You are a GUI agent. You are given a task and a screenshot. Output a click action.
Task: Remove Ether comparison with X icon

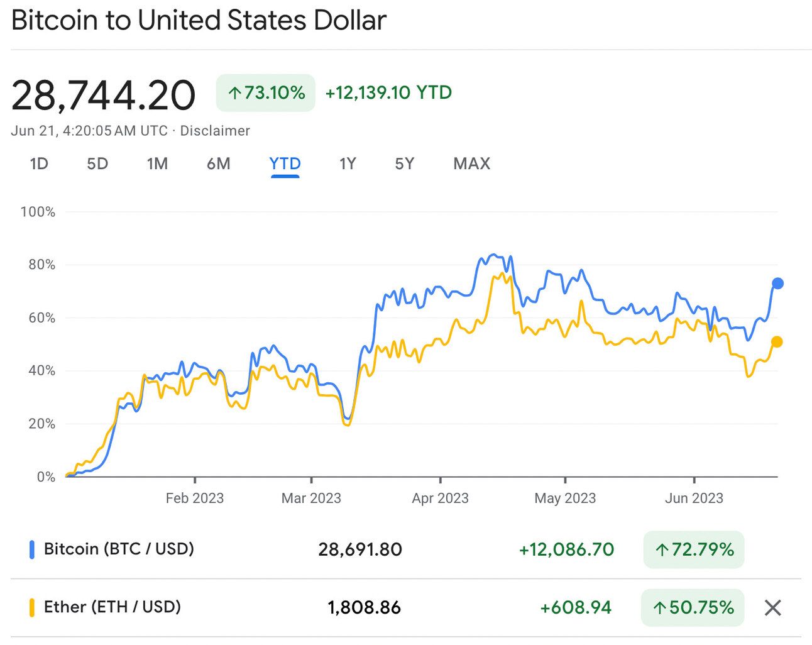(772, 607)
